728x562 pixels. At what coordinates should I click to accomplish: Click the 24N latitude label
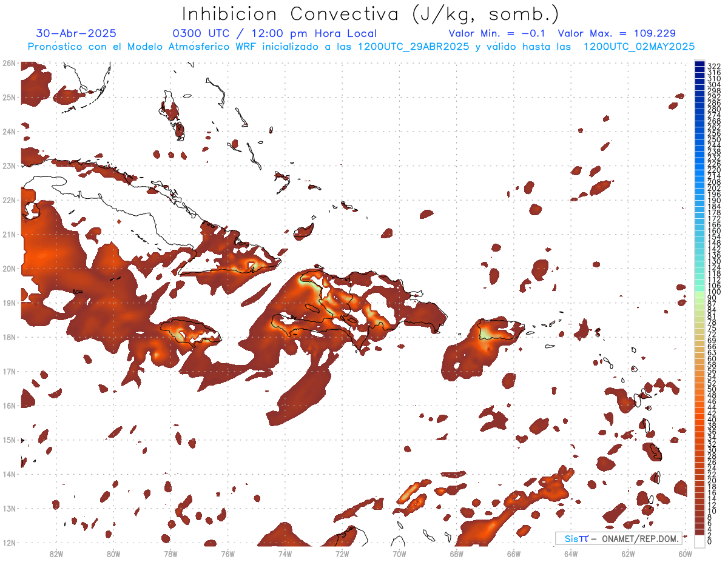click(x=9, y=132)
